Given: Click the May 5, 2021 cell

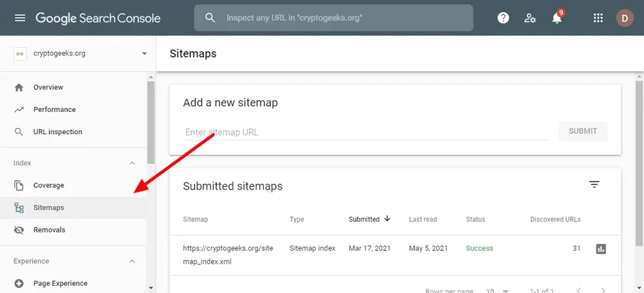Looking at the screenshot, I should point(429,248).
